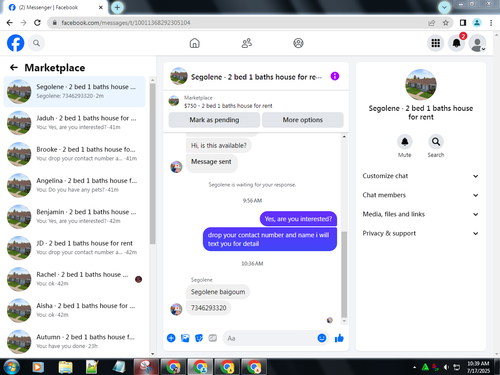Open Brooke conversation in the list
The width and height of the screenshot is (500, 375).
(74, 154)
